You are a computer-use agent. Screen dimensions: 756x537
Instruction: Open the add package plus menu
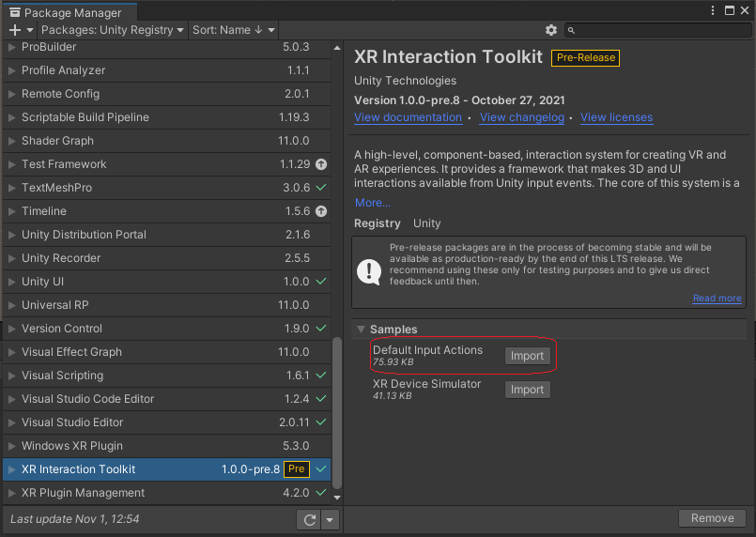click(15, 30)
